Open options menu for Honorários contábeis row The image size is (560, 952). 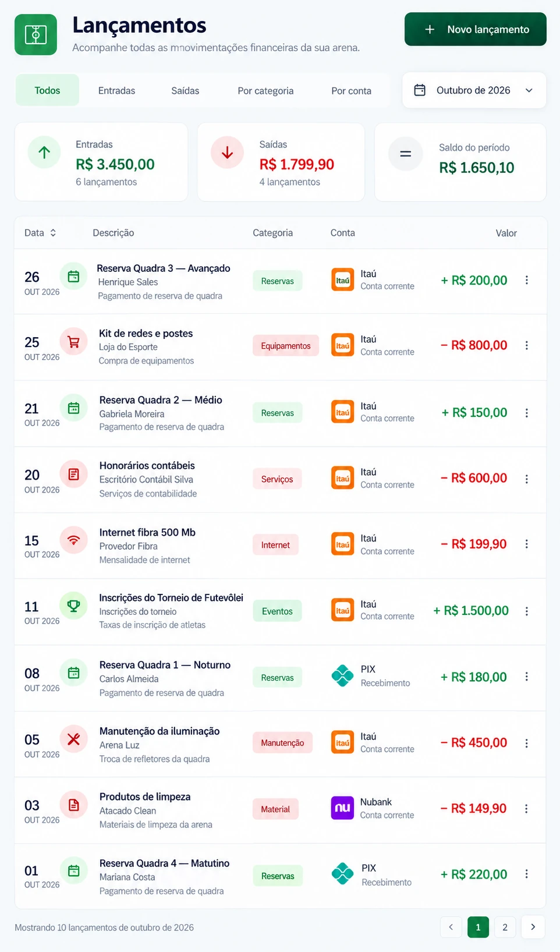pos(526,479)
